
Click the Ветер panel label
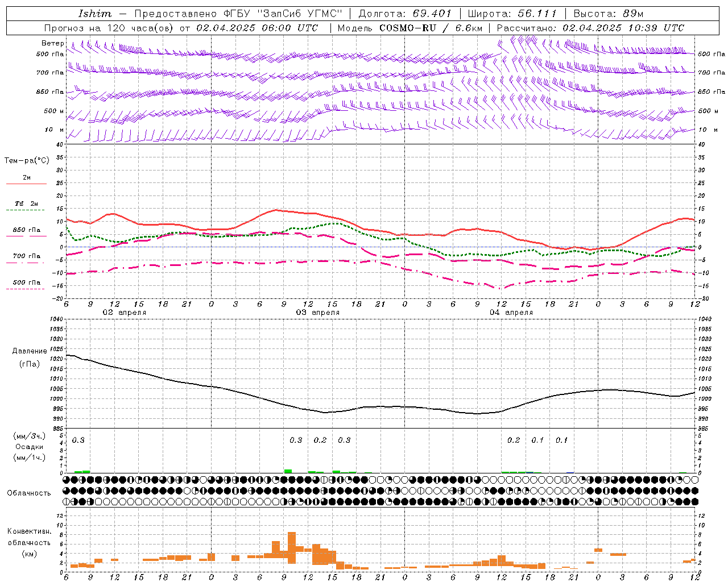pos(53,43)
